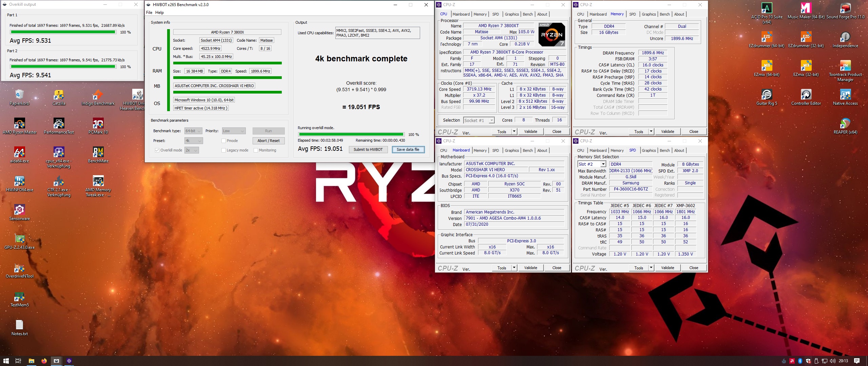The image size is (868, 366).
Task: Open Preset 4k dropdown
Action: [193, 141]
